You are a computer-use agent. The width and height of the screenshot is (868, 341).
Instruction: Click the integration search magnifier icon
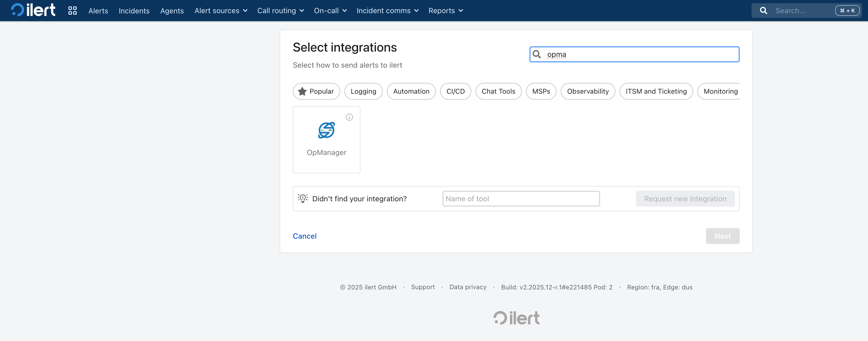(x=537, y=54)
